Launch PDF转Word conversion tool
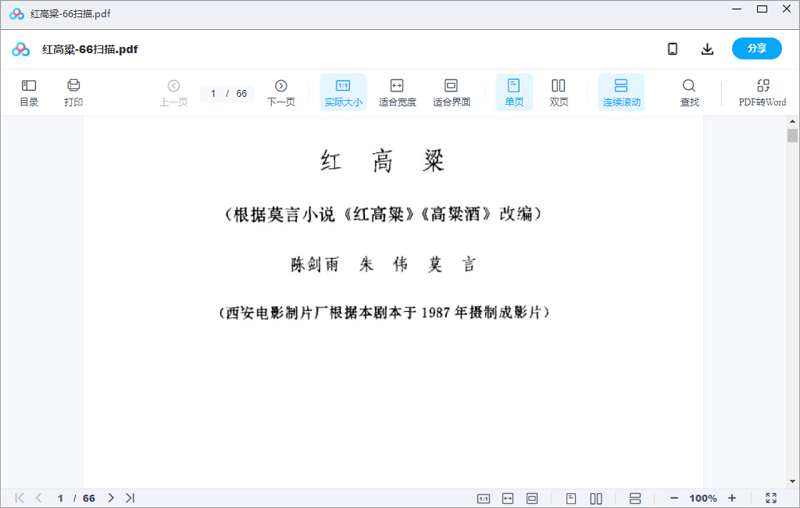The height and width of the screenshot is (508, 800). 762,92
